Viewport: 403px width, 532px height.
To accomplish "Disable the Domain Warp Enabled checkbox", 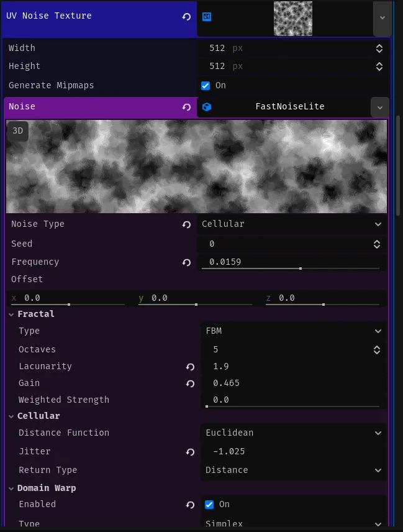I will 209,504.
